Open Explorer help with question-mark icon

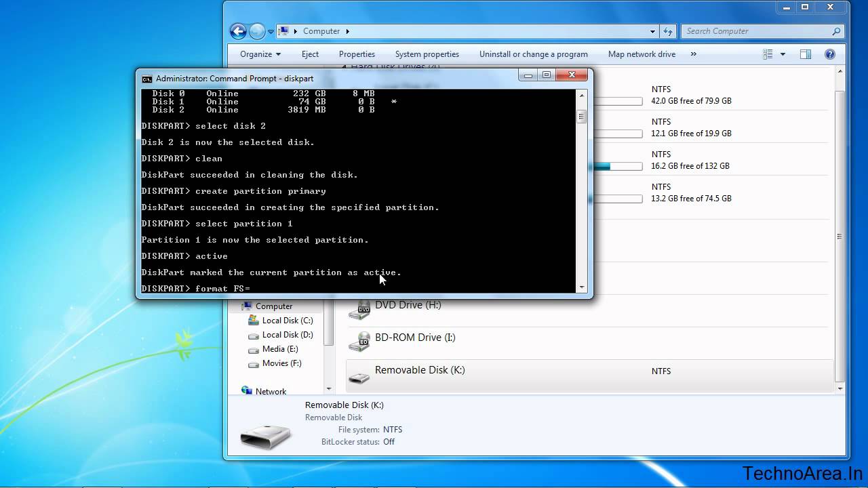point(829,54)
